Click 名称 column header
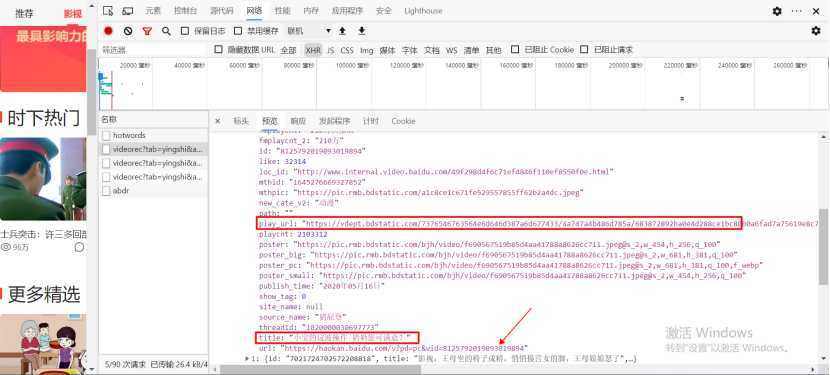The height and width of the screenshot is (375, 830). [x=154, y=120]
